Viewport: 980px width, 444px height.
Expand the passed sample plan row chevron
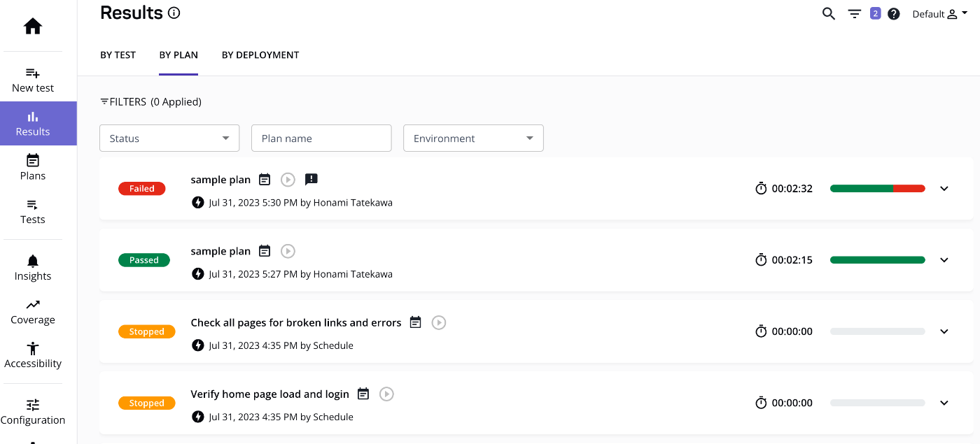pos(944,260)
